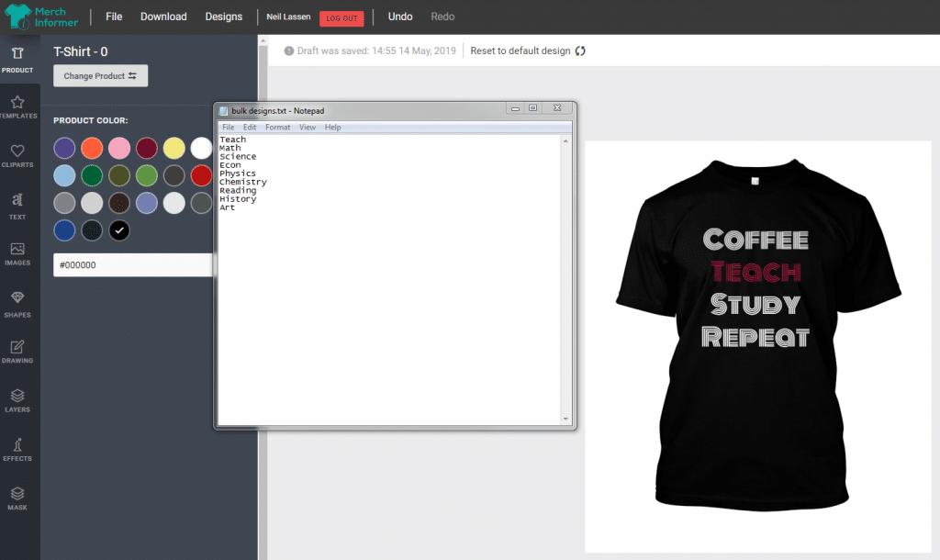Pick the olive product color

119,175
